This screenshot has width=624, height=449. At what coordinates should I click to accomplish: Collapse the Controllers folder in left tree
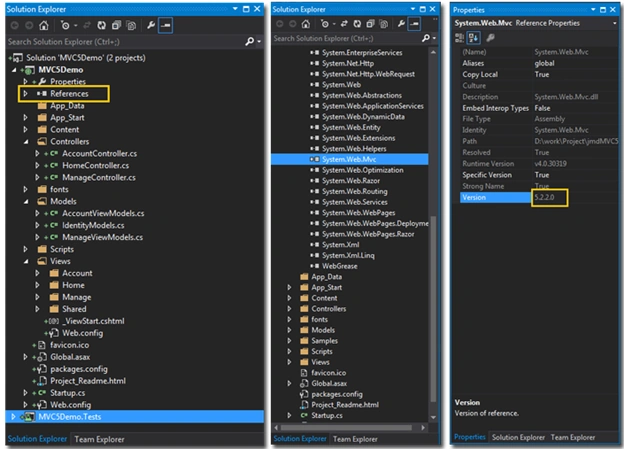click(x=25, y=142)
